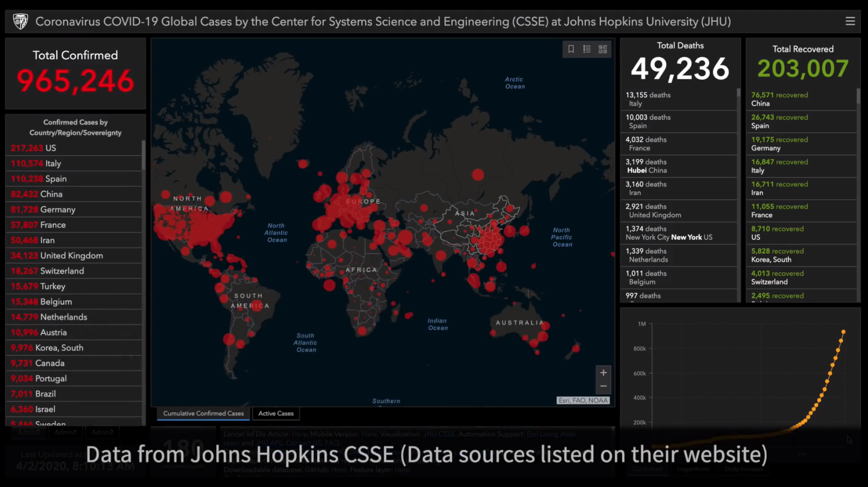Open the hamburger menu in header

pyautogui.click(x=850, y=21)
